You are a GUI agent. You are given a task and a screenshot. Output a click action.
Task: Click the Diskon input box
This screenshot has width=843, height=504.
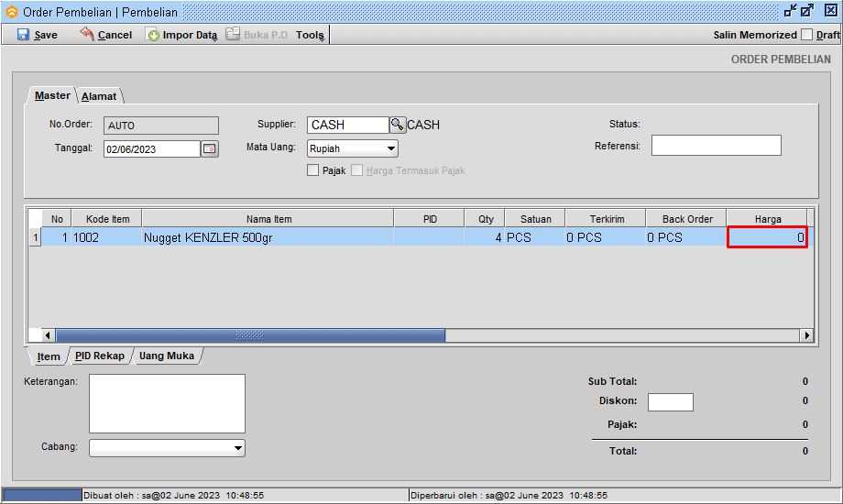(x=671, y=401)
